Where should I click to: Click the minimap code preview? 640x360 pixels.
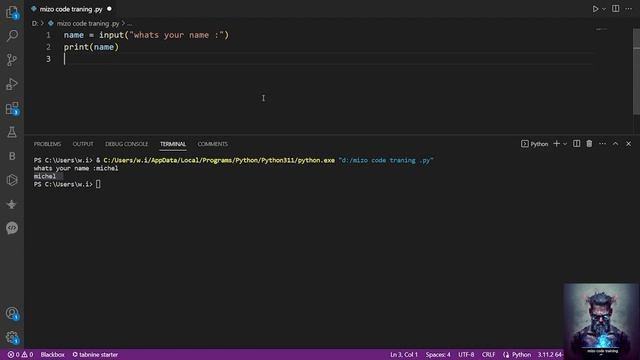coord(601,30)
